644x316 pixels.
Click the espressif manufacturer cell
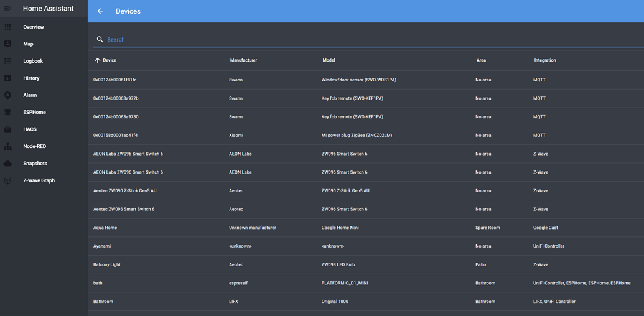point(238,283)
